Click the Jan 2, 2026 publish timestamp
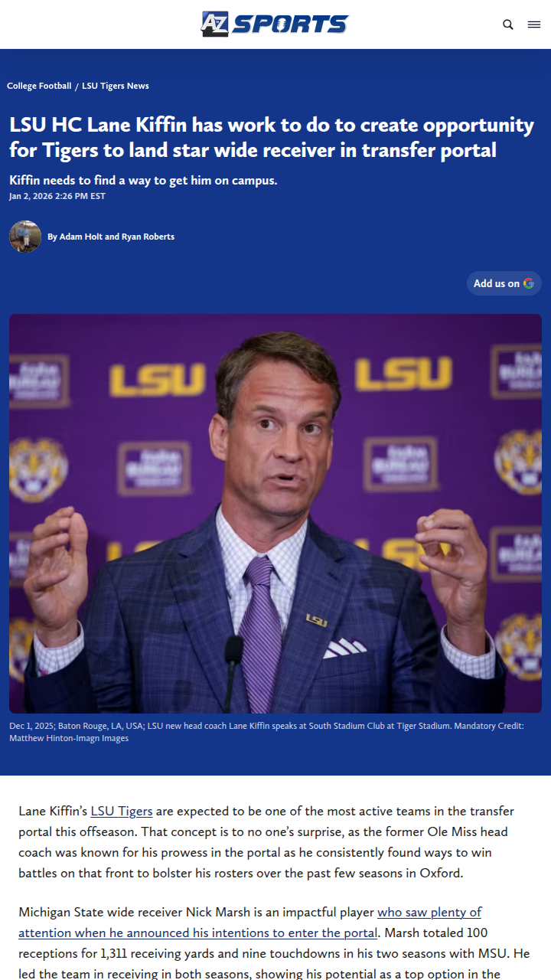Viewport: 551px width, 980px height. pyautogui.click(x=57, y=196)
